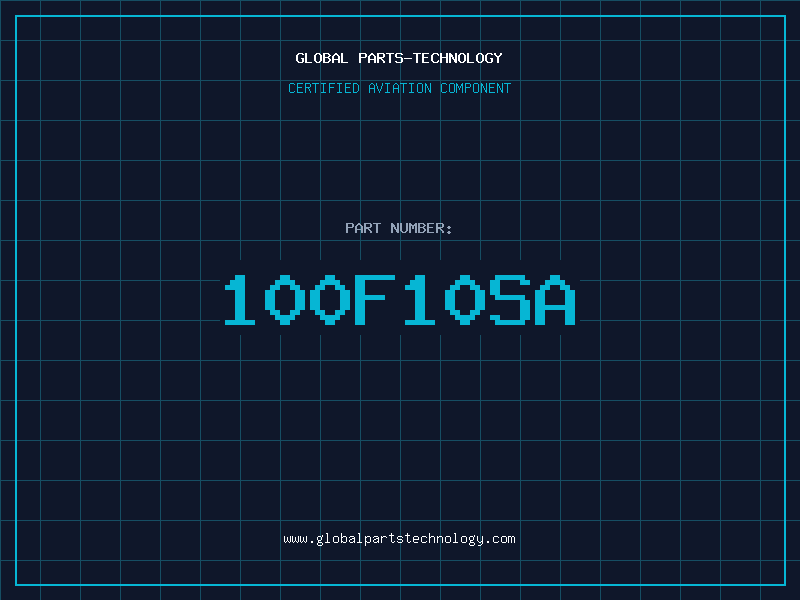
Task: Click the PART NUMBER: label
Action: (x=399, y=228)
